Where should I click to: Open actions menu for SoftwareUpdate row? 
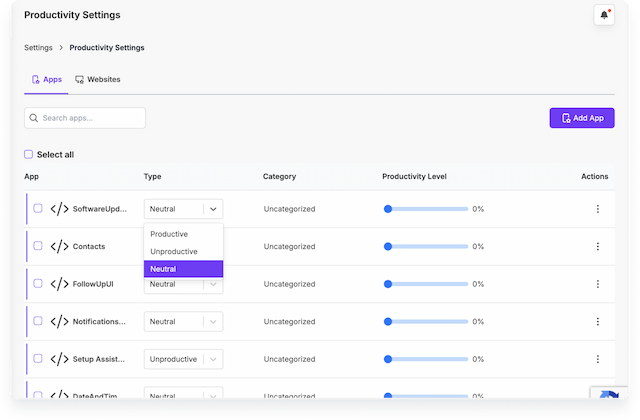tap(598, 209)
